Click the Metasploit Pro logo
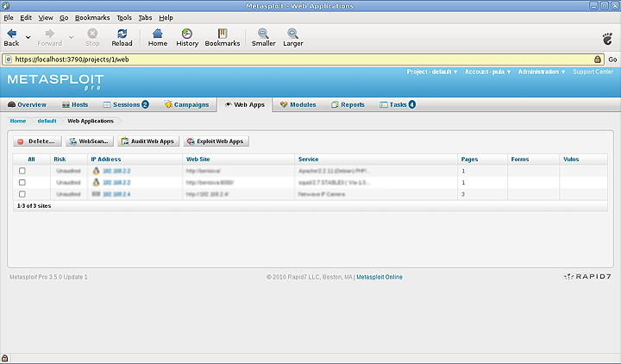The height and width of the screenshot is (364, 621). pos(55,82)
